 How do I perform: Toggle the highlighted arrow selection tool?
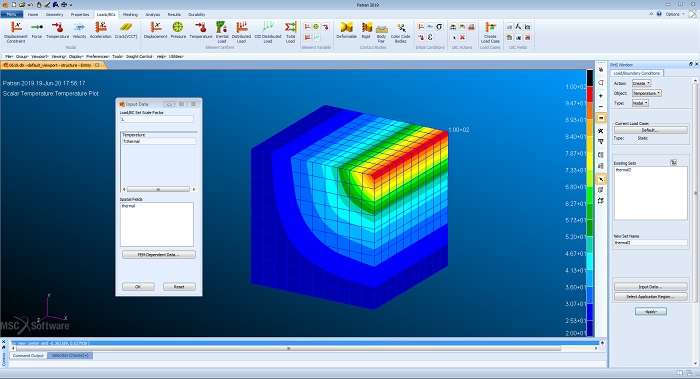pos(601,179)
